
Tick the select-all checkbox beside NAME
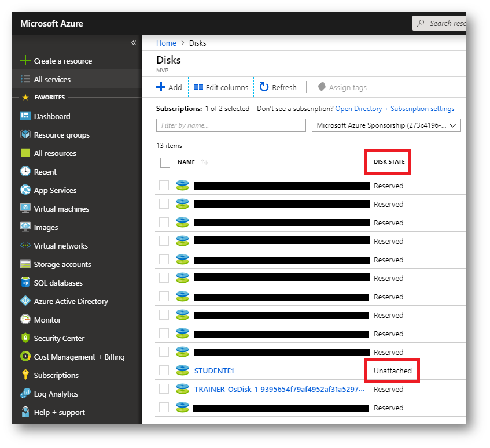tap(165, 162)
